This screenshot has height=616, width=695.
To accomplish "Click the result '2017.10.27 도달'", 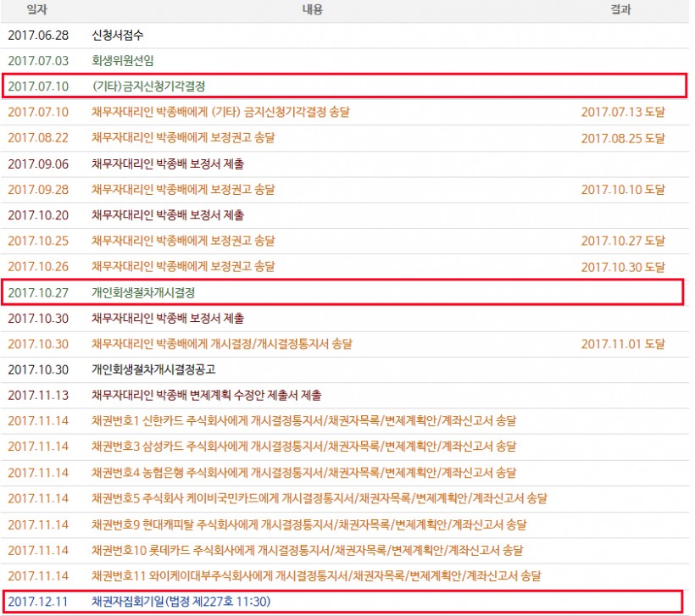I will coord(623,241).
